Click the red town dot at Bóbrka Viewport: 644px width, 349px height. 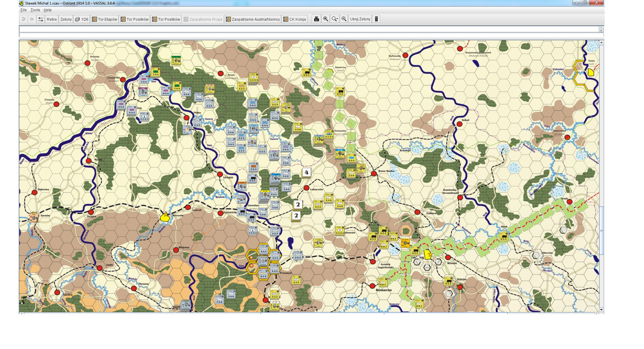pos(460,287)
